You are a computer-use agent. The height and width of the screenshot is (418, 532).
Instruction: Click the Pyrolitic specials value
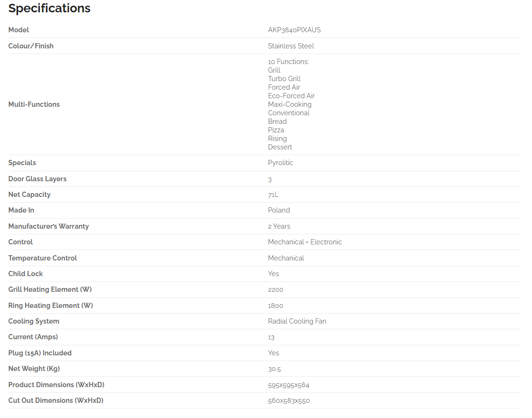280,163
